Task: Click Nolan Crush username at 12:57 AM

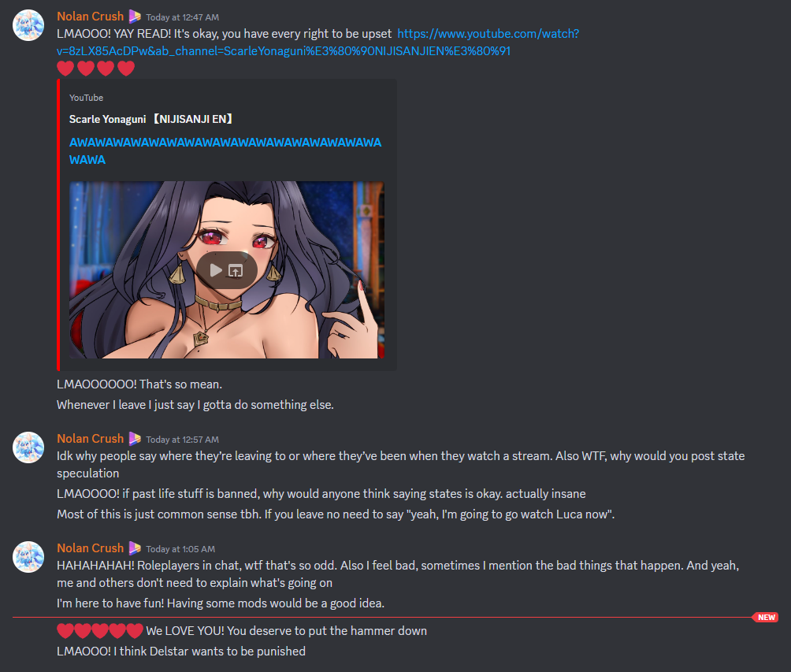Action: 91,439
